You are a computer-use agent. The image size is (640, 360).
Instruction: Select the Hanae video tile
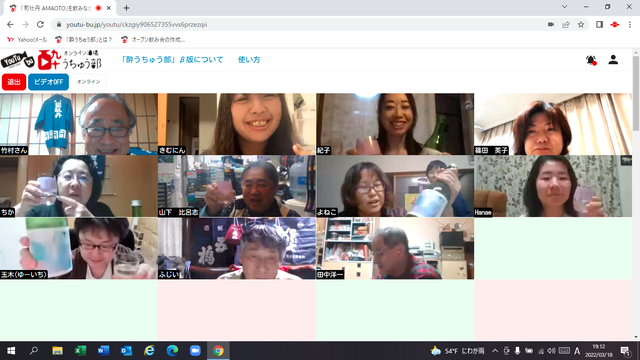tap(553, 186)
